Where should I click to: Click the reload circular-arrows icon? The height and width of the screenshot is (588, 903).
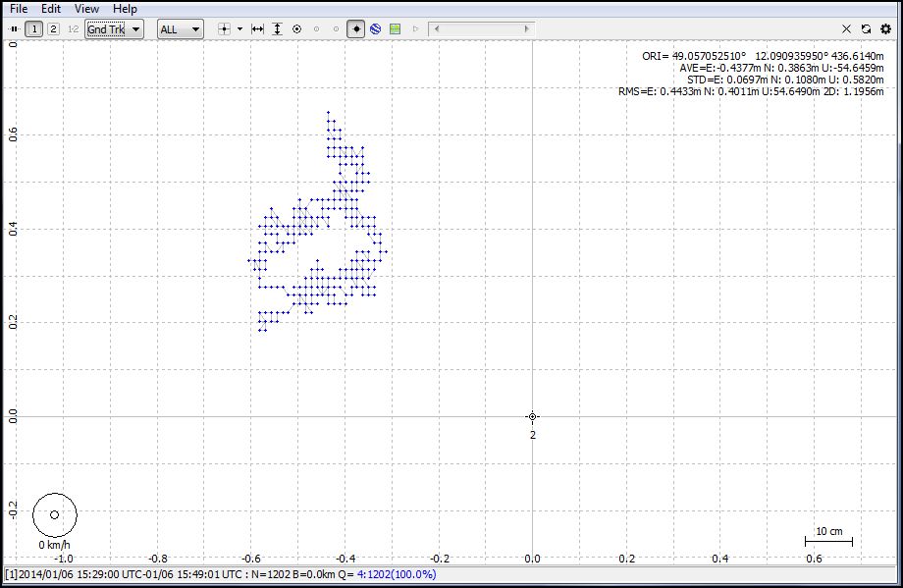[866, 29]
